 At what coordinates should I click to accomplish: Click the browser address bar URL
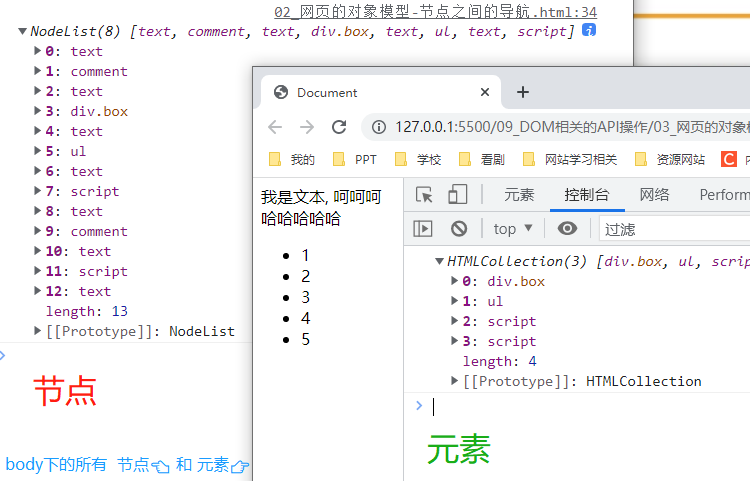pos(572,127)
